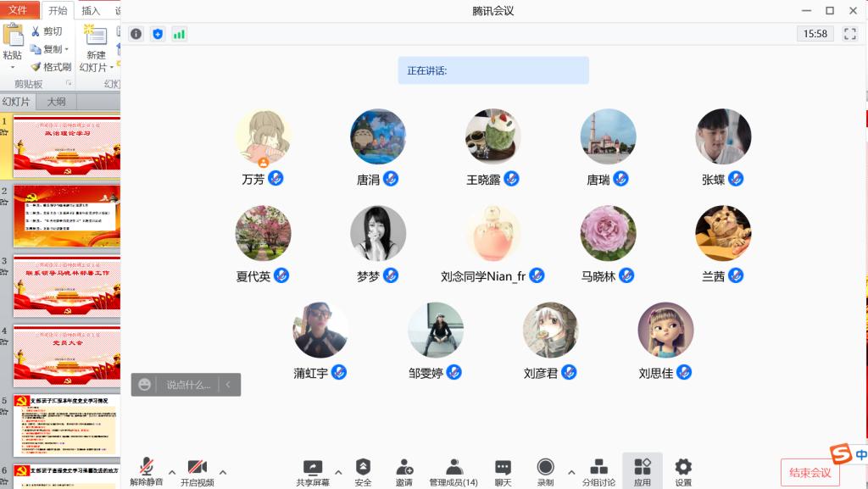The image size is (868, 489).
Task: Select slide 4 thumbnail 党员大会
Action: (67, 356)
